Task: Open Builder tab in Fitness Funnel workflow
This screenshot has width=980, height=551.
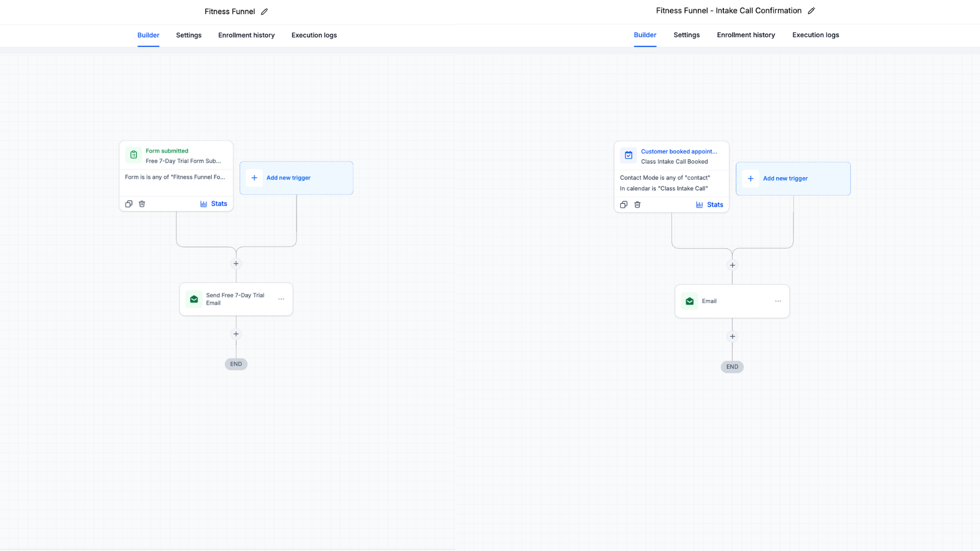Action: 148,35
